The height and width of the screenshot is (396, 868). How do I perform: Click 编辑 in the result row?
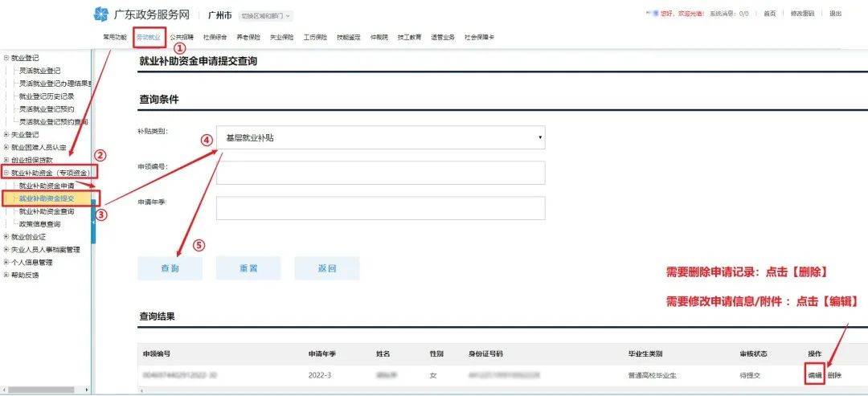[814, 375]
